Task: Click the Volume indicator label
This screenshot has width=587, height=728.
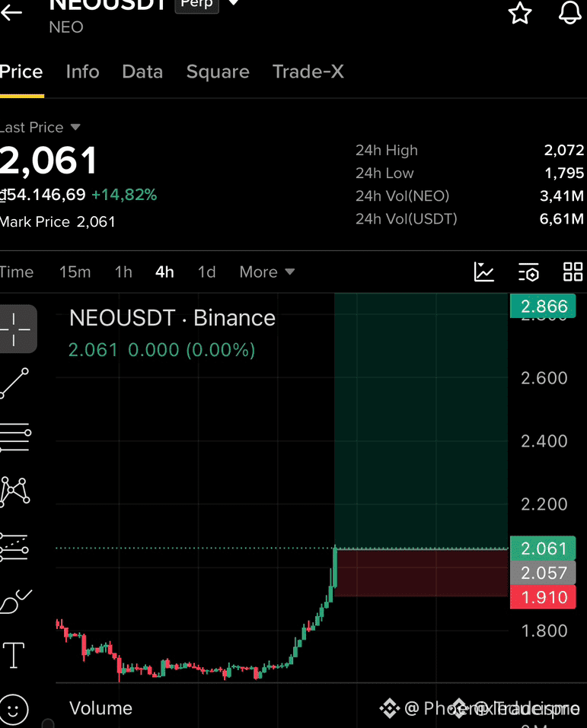Action: 100,708
